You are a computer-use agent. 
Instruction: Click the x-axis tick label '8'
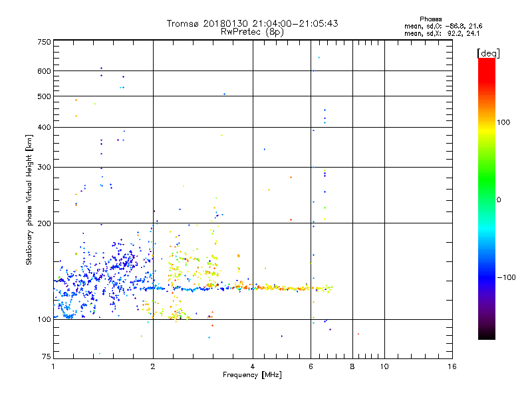(352, 366)
